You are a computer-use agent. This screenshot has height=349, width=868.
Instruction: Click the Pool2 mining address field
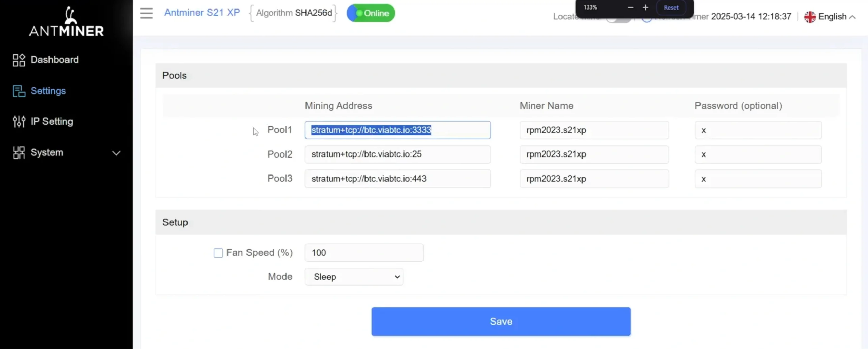[398, 154]
